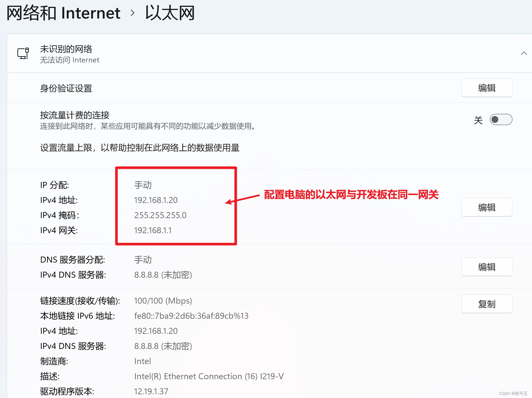Viewport: 532px width, 398px height.
Task: Click the 制造商 label
Action: [54, 361]
